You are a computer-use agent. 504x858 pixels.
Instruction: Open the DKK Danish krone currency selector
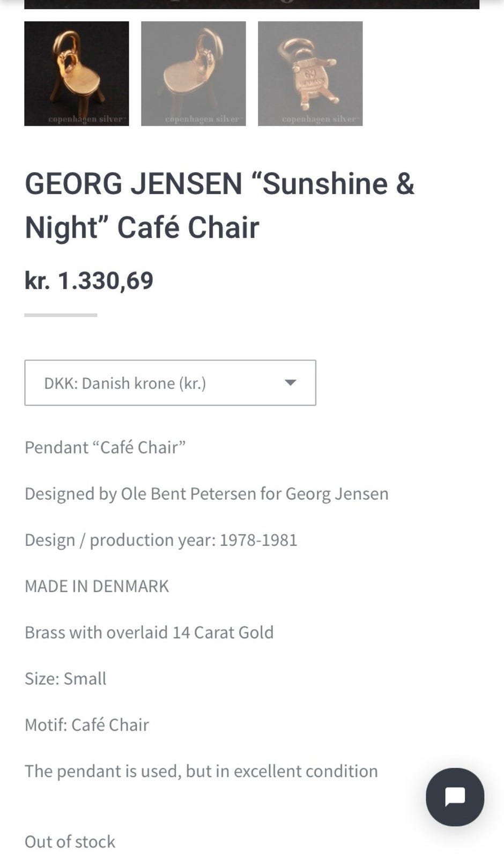pyautogui.click(x=170, y=383)
